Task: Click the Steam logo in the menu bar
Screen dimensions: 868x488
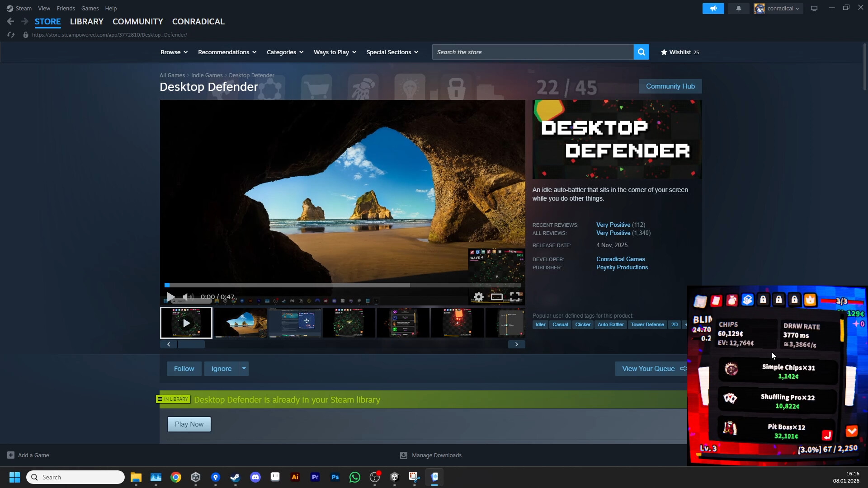Action: tap(9, 8)
